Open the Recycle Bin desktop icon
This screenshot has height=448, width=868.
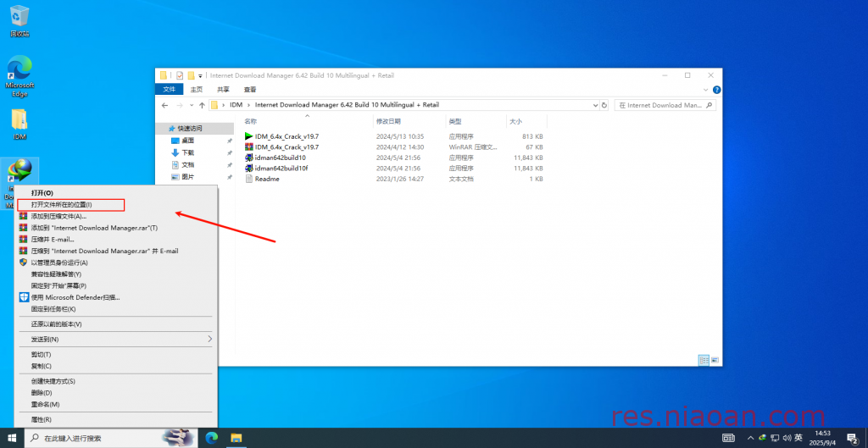[19, 20]
